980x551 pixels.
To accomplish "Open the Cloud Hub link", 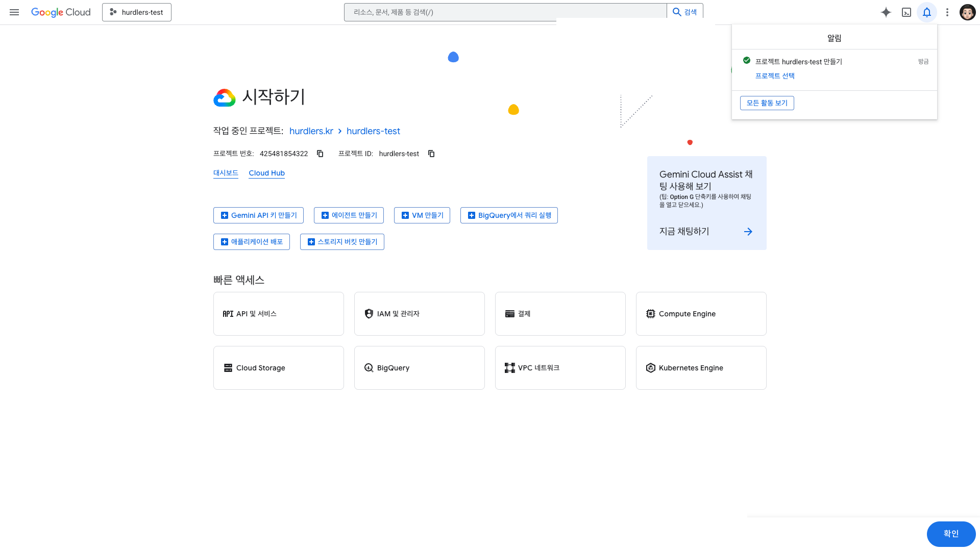I will tap(267, 173).
